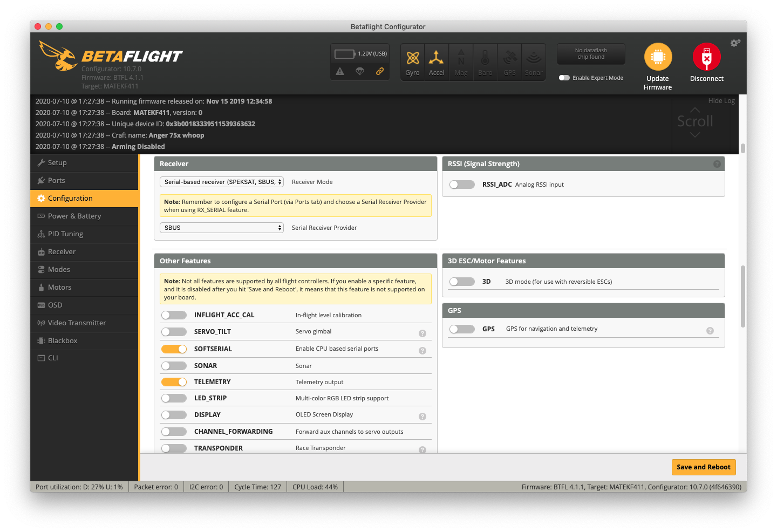
Task: Click the log Scroll control
Action: [695, 121]
